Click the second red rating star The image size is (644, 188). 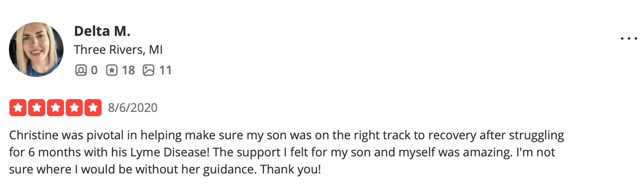37,108
